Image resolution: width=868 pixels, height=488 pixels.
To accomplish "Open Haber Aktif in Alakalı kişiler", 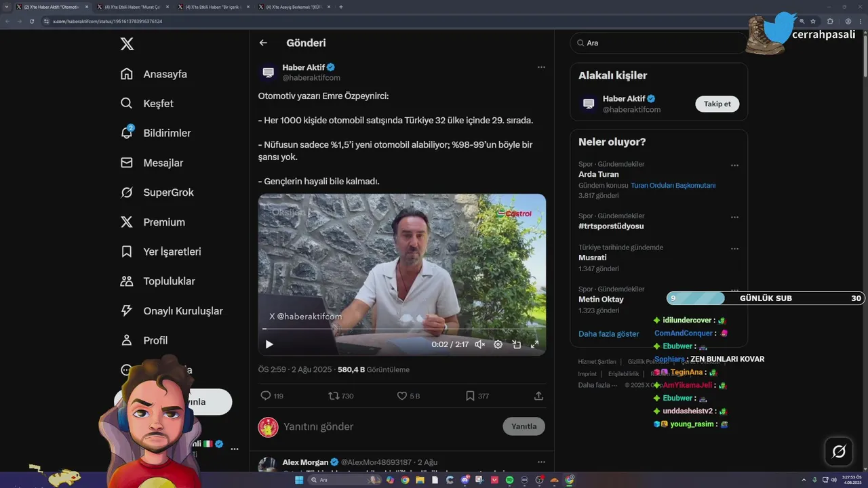I will (624, 99).
